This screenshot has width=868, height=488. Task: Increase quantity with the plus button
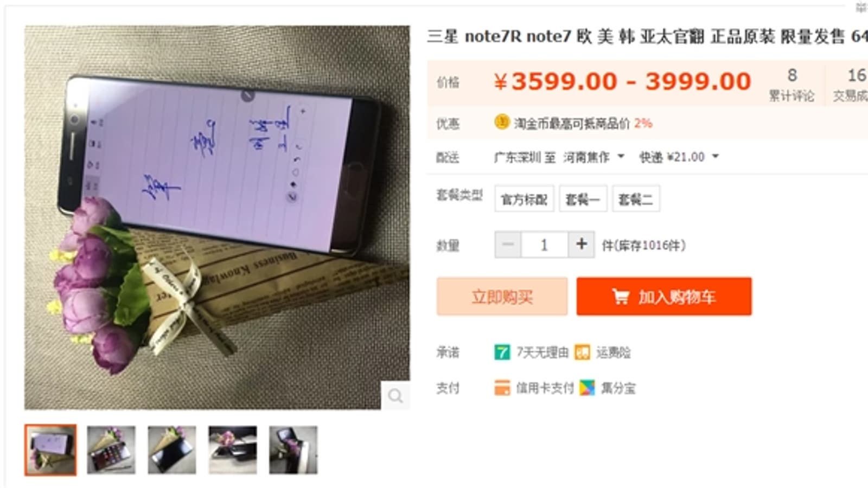(x=581, y=245)
